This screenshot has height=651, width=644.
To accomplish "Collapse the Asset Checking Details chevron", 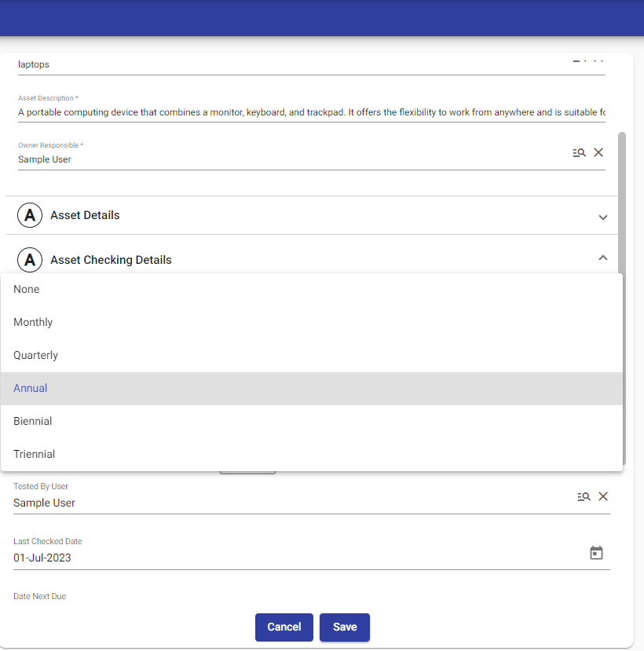I will [602, 258].
